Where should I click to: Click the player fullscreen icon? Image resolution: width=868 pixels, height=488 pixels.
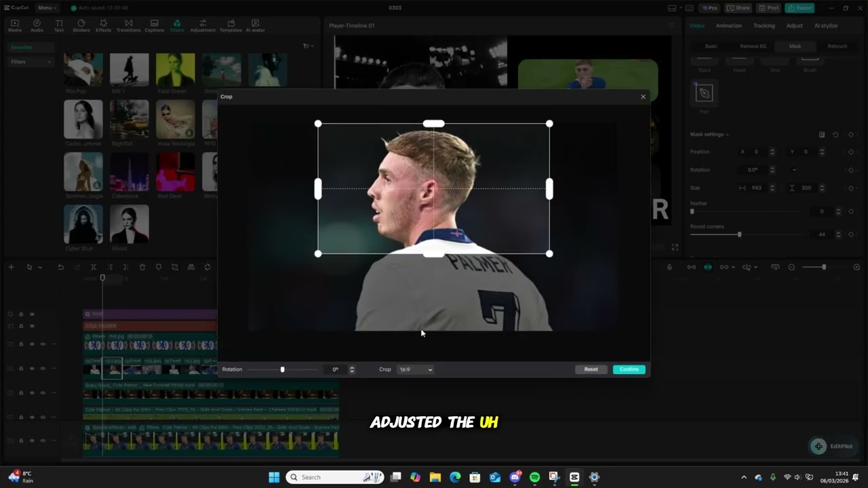pos(675,247)
